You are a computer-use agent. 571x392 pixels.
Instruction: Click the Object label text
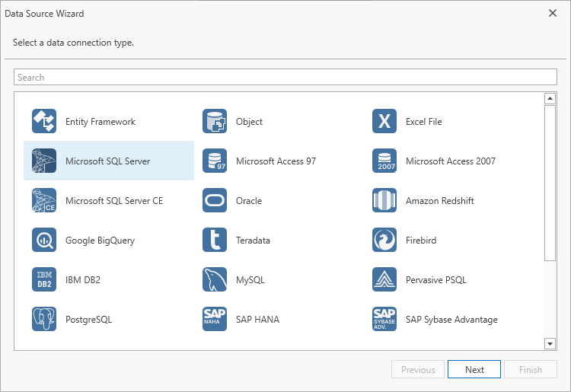(x=249, y=122)
